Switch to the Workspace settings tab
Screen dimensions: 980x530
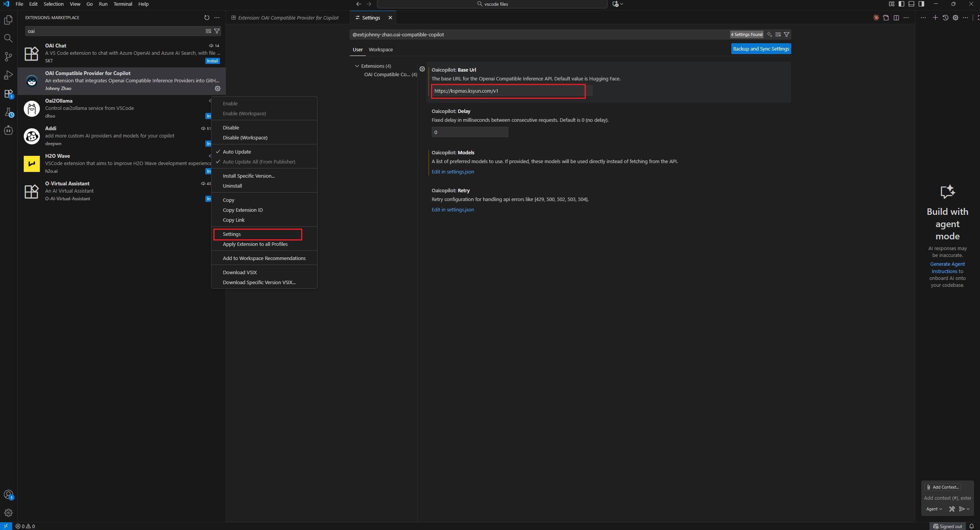click(380, 49)
